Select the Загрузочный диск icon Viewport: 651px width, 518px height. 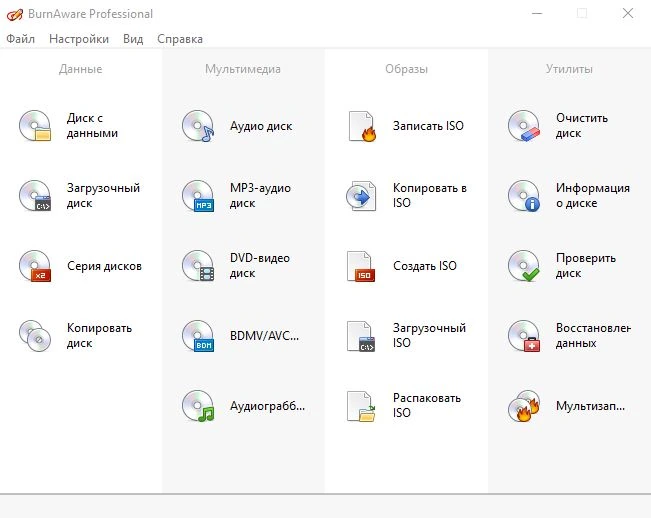point(35,195)
